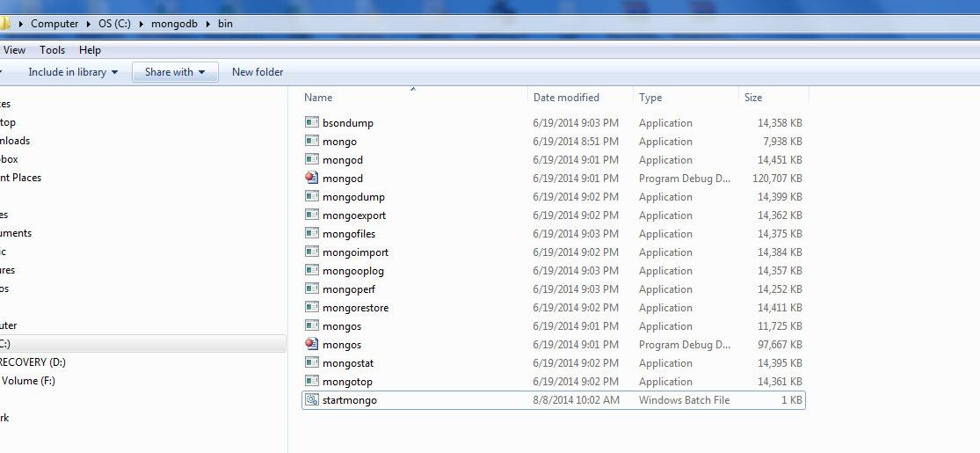Click the mongoimport application icon
Viewport: 980px width, 453px height.
tap(312, 252)
